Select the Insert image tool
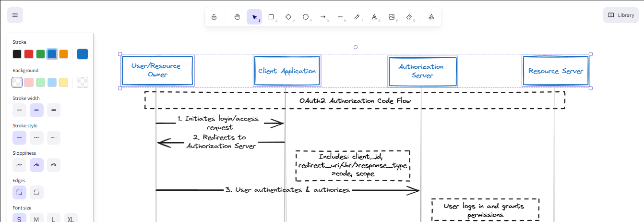644x222 pixels. pyautogui.click(x=392, y=17)
